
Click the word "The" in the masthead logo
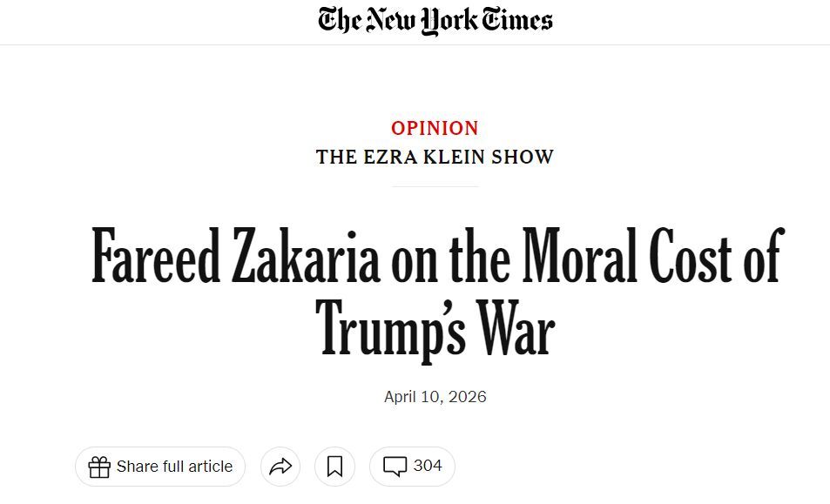(339, 20)
